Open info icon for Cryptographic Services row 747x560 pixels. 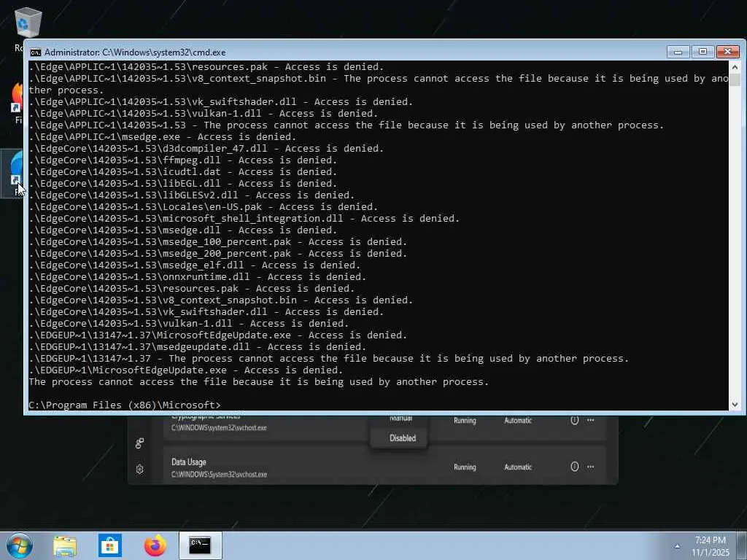(x=575, y=421)
